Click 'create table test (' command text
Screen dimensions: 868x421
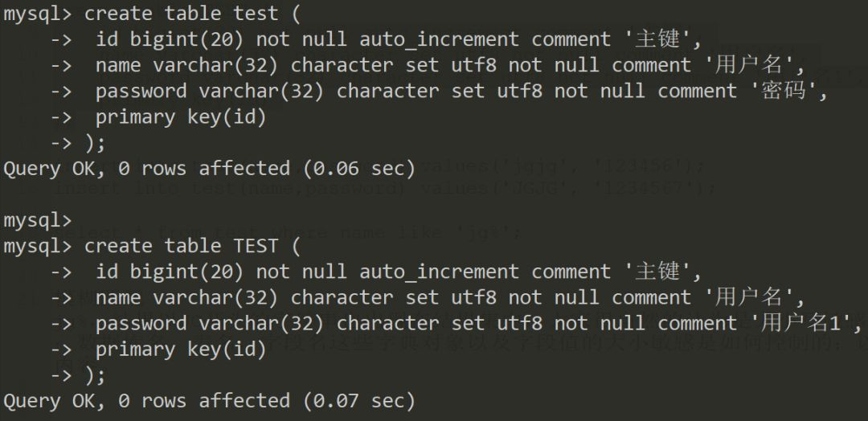tap(192, 14)
